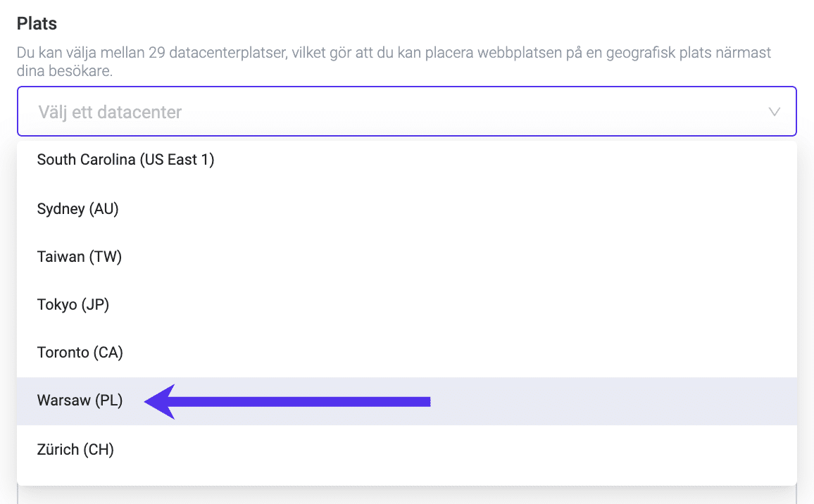
Task: Pick Toronto (CA) as the location
Action: pyautogui.click(x=80, y=353)
